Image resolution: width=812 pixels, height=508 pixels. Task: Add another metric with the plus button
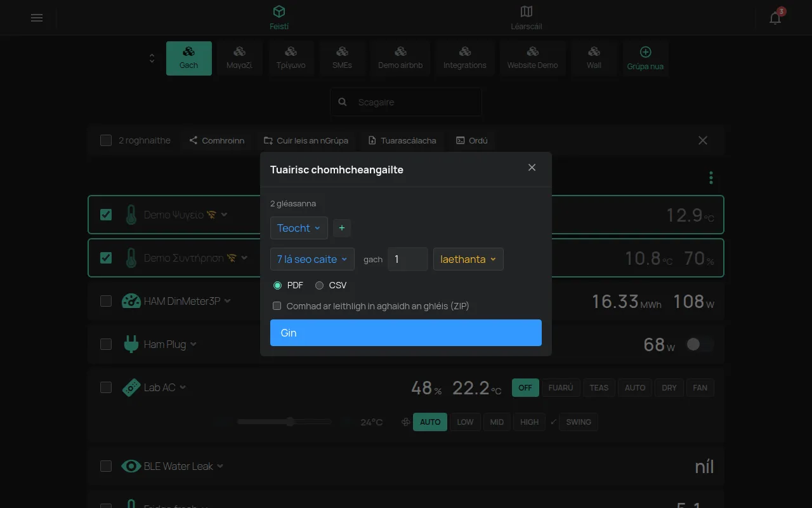pos(342,228)
